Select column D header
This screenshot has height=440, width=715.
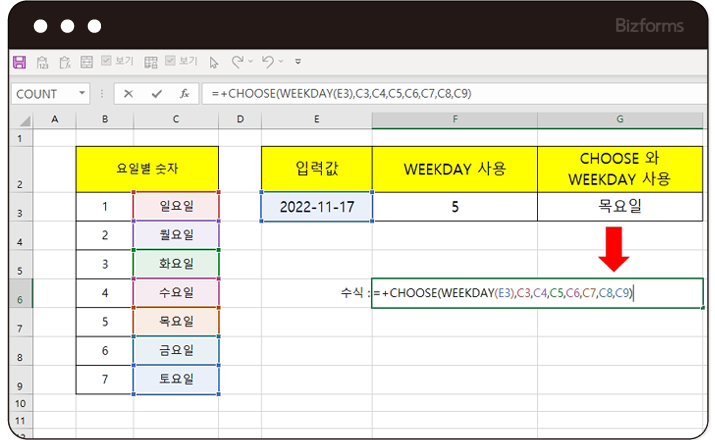(240, 119)
